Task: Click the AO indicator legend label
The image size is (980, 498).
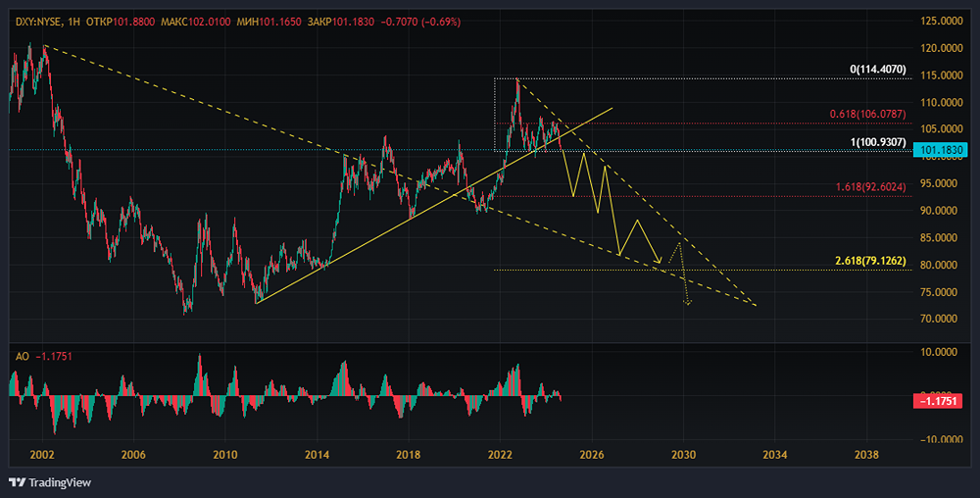Action: click(22, 357)
